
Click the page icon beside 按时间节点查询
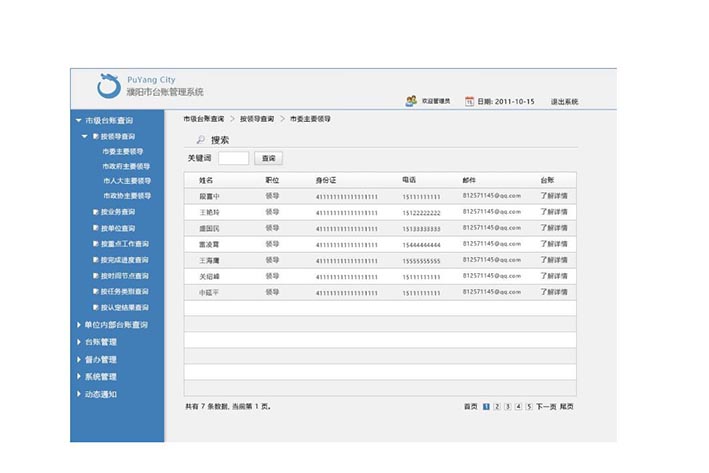pos(96,275)
